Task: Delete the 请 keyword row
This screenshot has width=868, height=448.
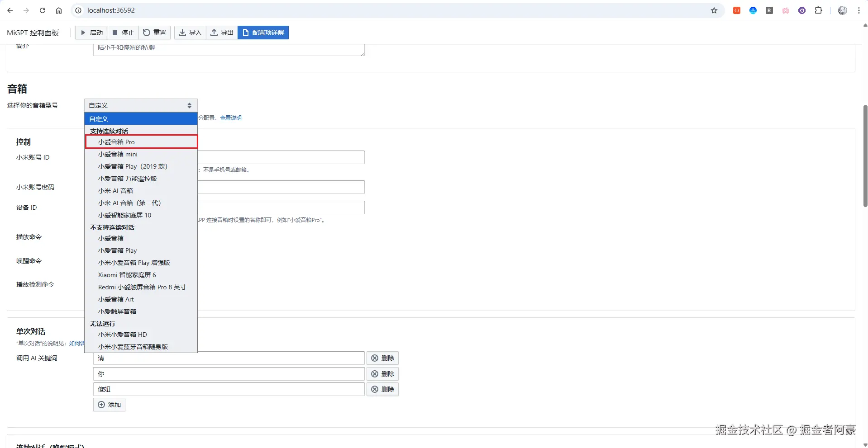Action: pos(382,358)
